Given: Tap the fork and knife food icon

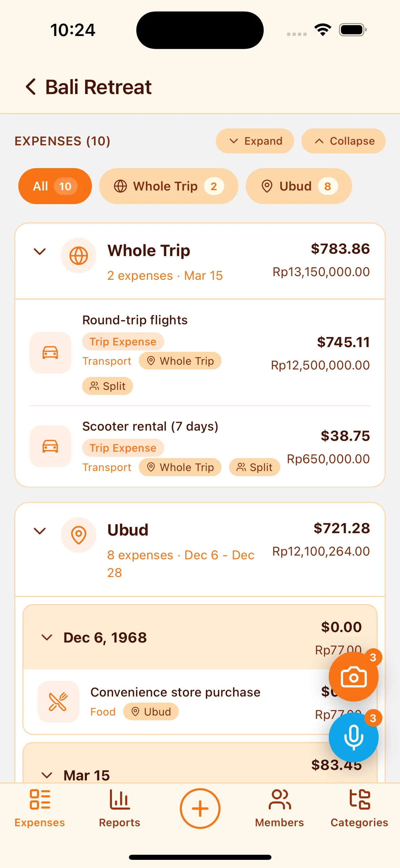Looking at the screenshot, I should pos(58,702).
